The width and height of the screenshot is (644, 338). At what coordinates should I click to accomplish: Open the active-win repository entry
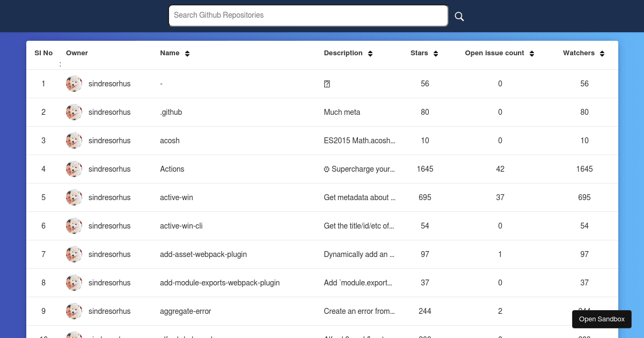(176, 197)
